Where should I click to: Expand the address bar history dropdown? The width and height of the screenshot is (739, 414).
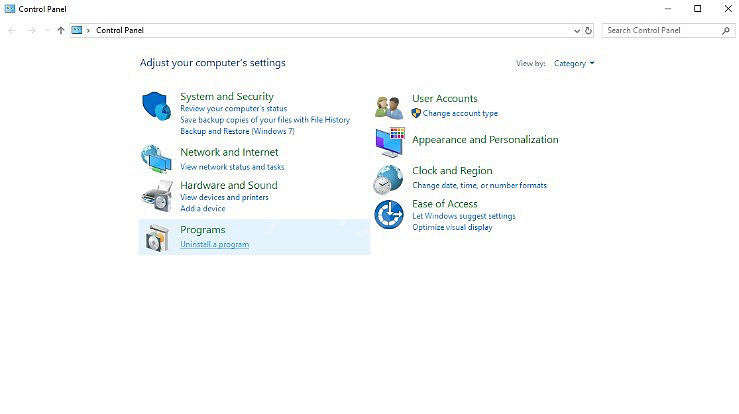point(575,31)
